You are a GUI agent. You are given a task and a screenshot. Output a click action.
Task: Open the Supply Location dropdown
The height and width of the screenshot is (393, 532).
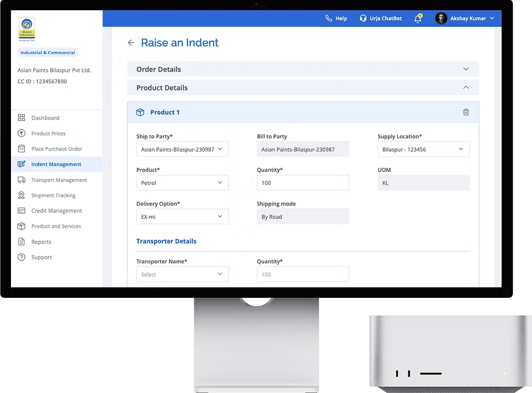click(x=424, y=149)
